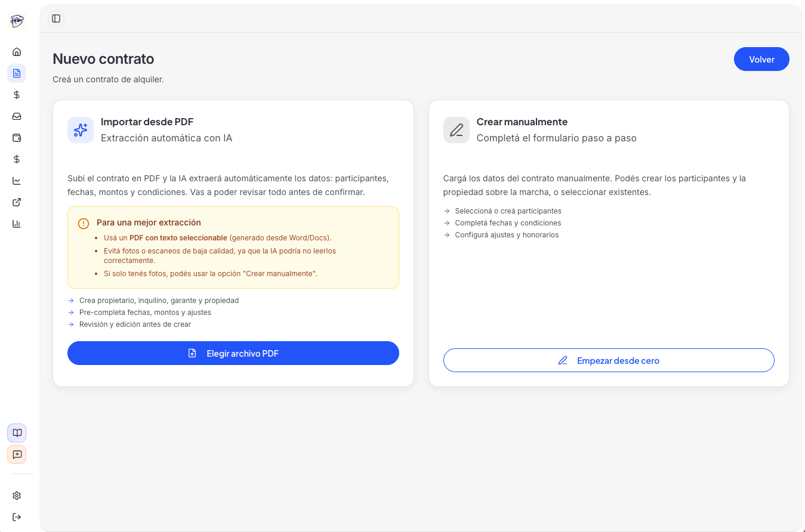The image size is (805, 532).
Task: Open the Home section from the sidebar
Action: pos(17,51)
